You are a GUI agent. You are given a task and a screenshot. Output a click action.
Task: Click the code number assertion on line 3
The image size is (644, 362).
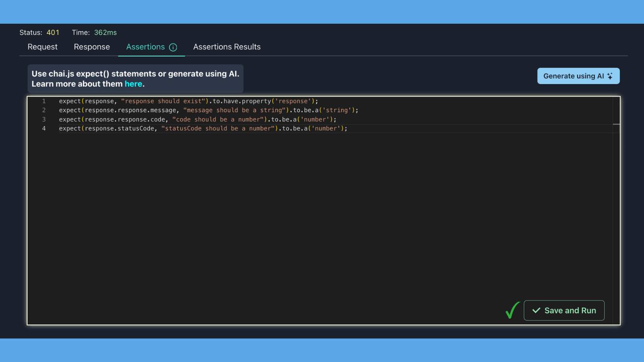(x=198, y=119)
